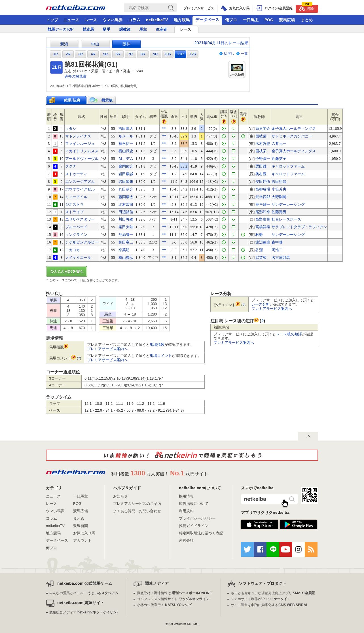Click stable comment icon for サトノレイナス
364x633 pixels.
233,136
